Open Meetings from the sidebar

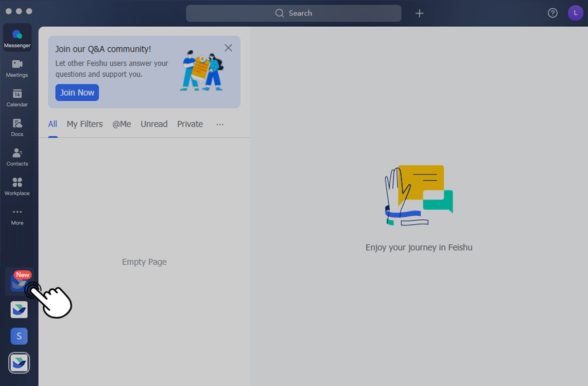[17, 67]
